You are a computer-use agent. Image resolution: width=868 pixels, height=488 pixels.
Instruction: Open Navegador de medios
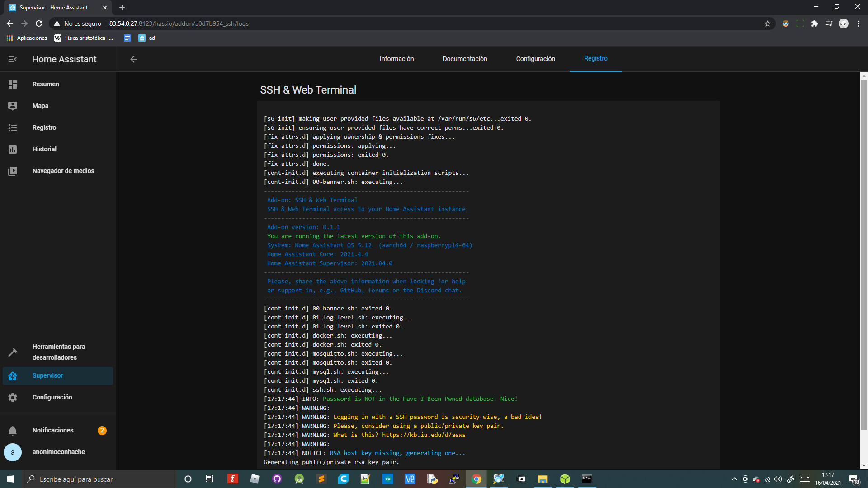(63, 171)
